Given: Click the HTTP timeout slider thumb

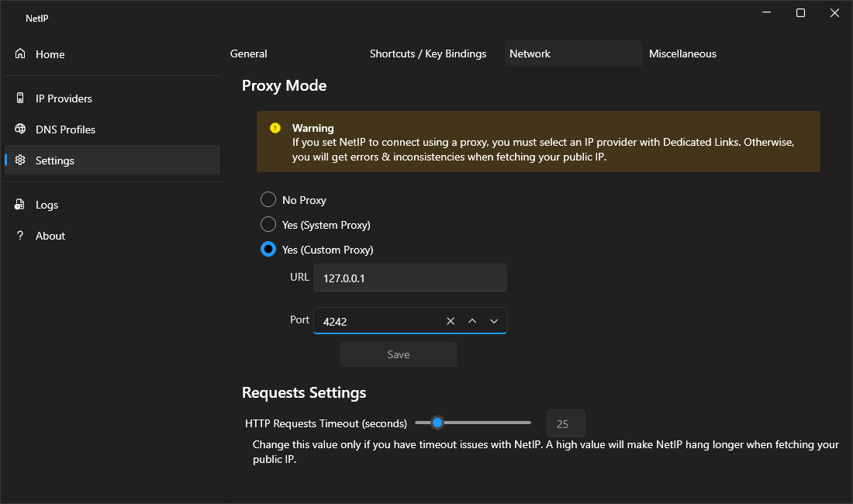Looking at the screenshot, I should tap(437, 423).
